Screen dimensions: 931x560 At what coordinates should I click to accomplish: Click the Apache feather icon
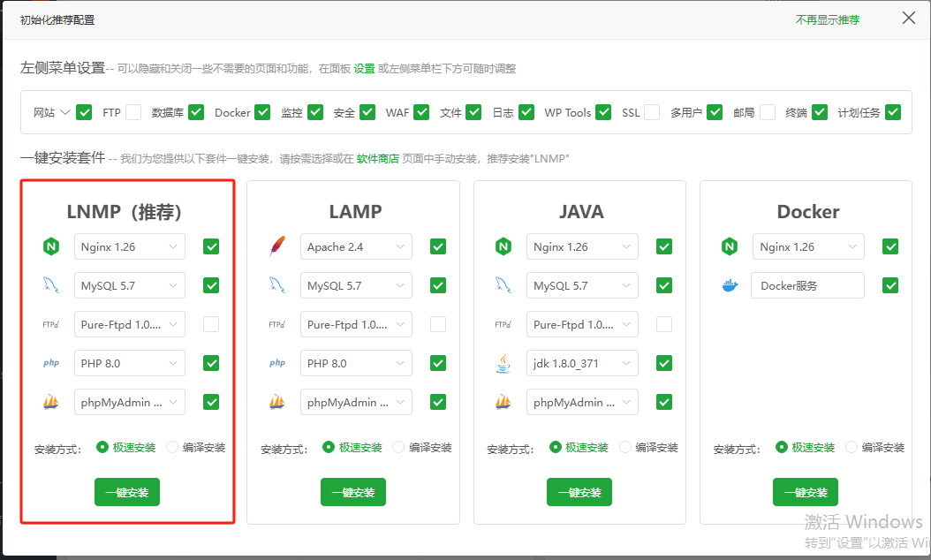[x=276, y=246]
